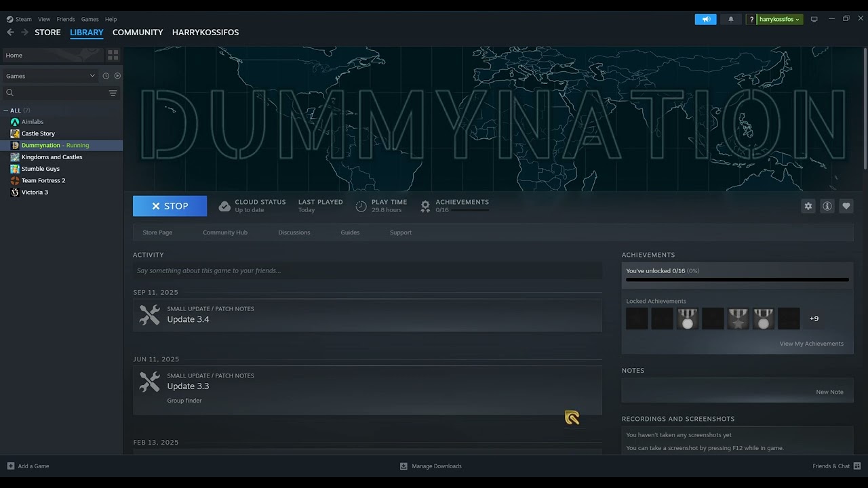Click the Castle Story game icon
The width and height of the screenshot is (868, 488).
(x=15, y=134)
